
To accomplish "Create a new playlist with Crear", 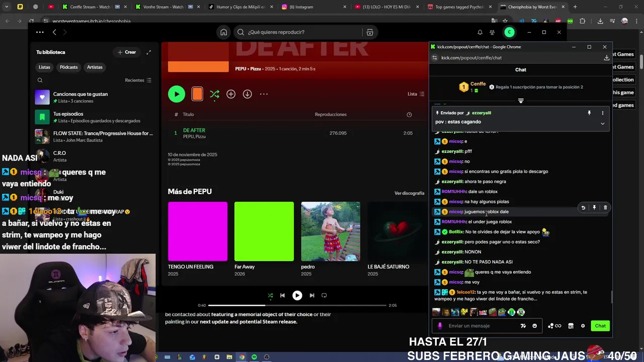I will point(127,52).
